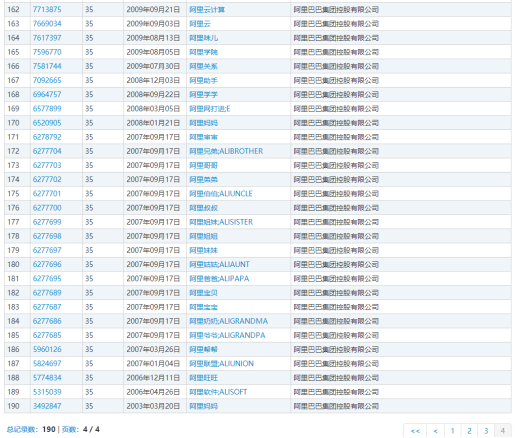Open the ALIAUNT trademark link
This screenshot has height=438, width=519.
(219, 265)
